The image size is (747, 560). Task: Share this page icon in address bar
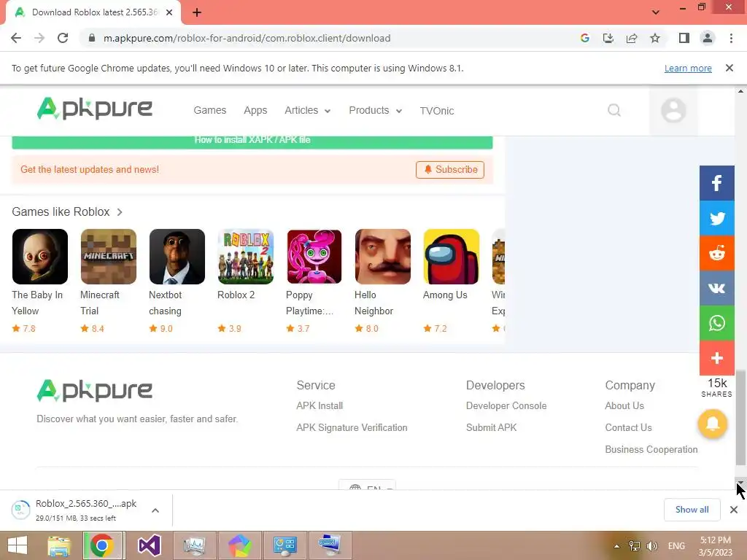(631, 38)
